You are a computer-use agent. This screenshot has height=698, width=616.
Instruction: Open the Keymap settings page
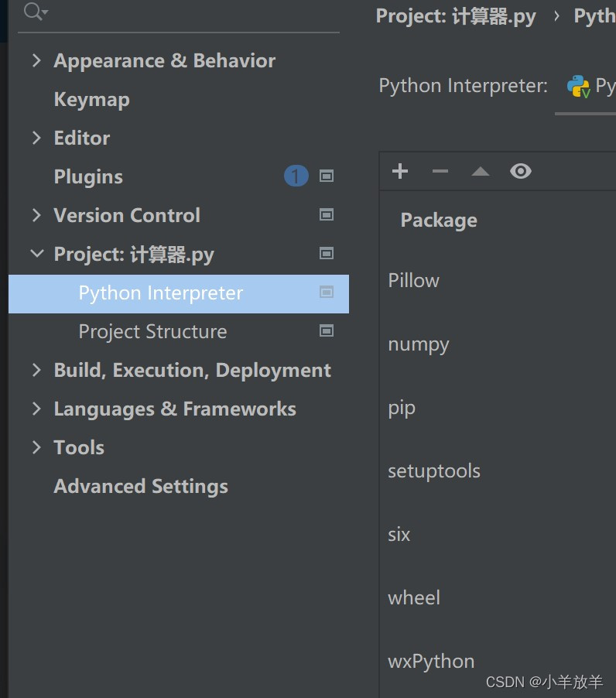[x=91, y=100]
